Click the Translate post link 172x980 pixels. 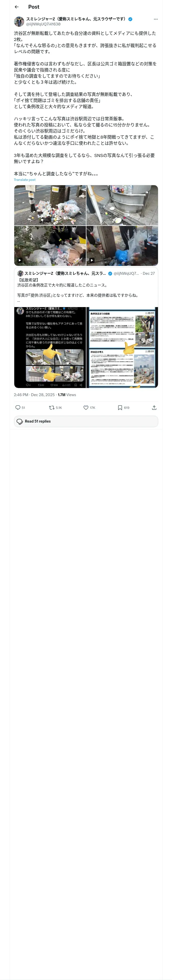(25, 180)
